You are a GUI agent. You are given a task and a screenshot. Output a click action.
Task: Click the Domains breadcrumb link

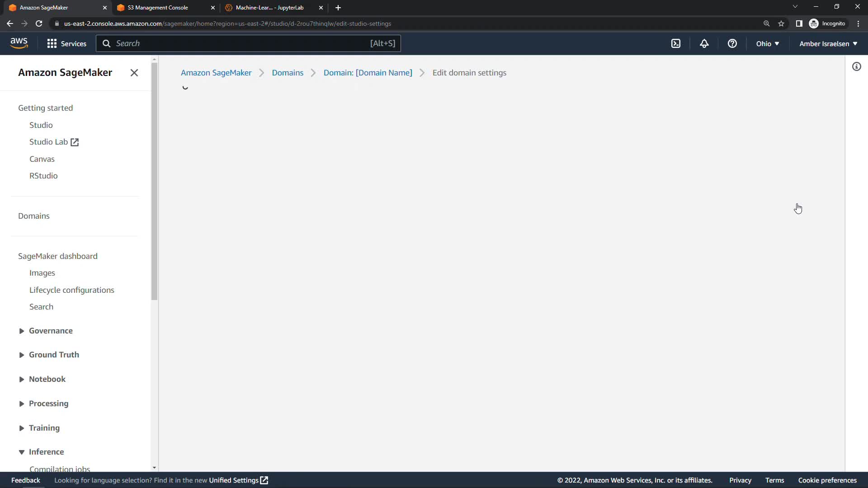pyautogui.click(x=288, y=73)
